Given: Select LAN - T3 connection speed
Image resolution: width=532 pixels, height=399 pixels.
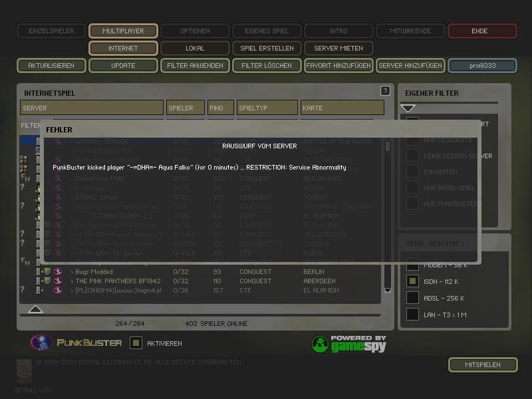Looking at the screenshot, I should click(413, 315).
